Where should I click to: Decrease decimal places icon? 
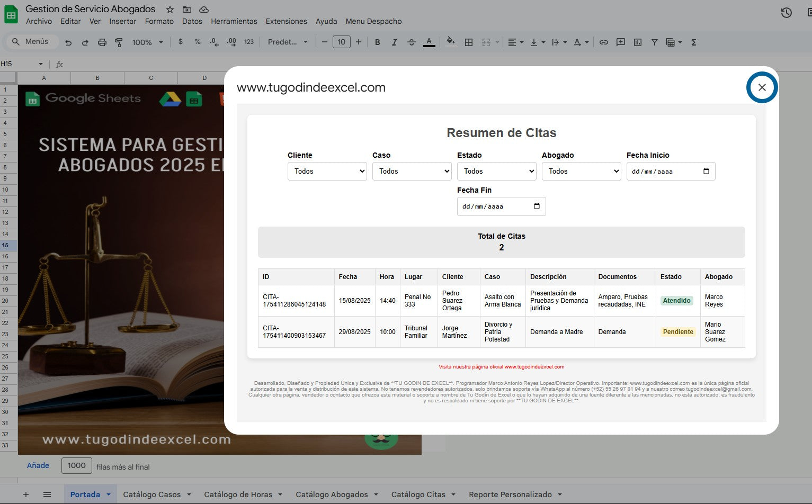pyautogui.click(x=214, y=42)
